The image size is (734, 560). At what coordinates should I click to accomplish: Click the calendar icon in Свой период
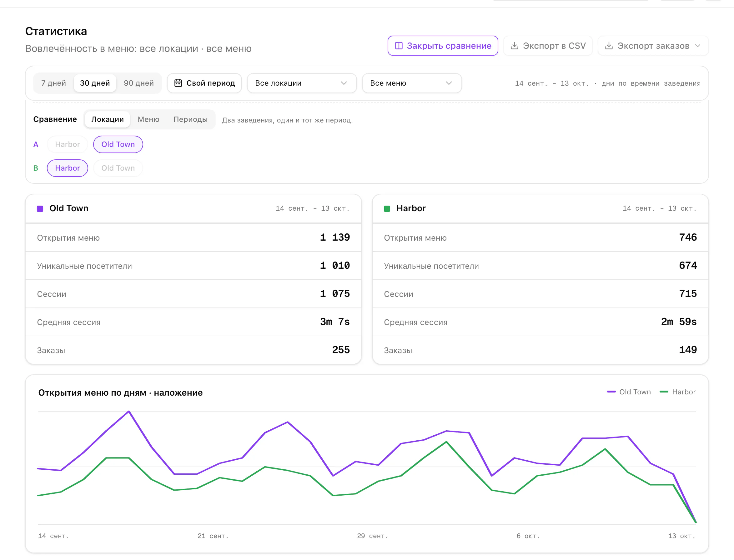(x=178, y=83)
